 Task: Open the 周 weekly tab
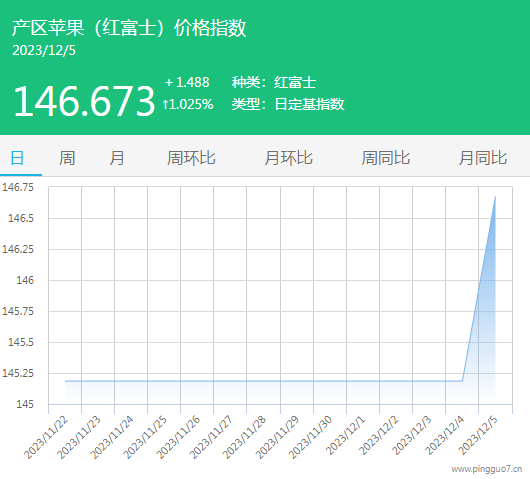tap(67, 158)
